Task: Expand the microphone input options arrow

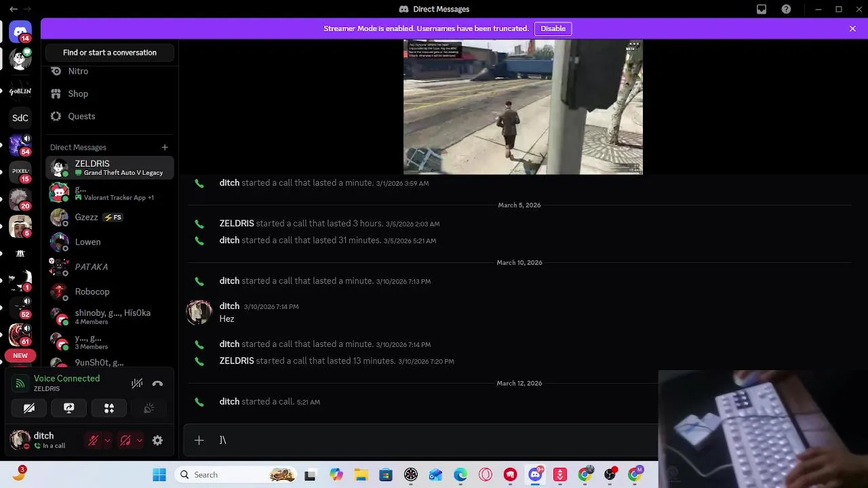Action: (107, 441)
